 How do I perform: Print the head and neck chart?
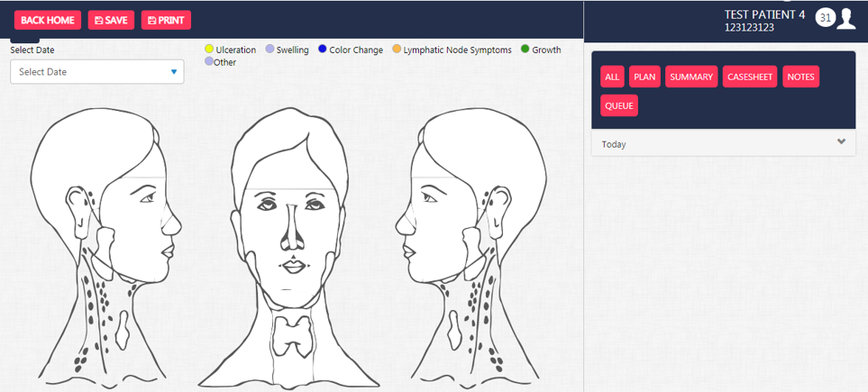point(166,20)
